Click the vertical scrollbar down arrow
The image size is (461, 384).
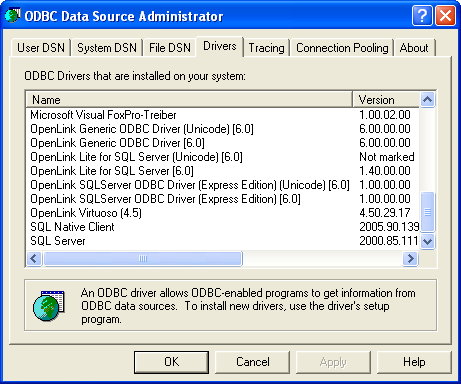[x=427, y=241]
